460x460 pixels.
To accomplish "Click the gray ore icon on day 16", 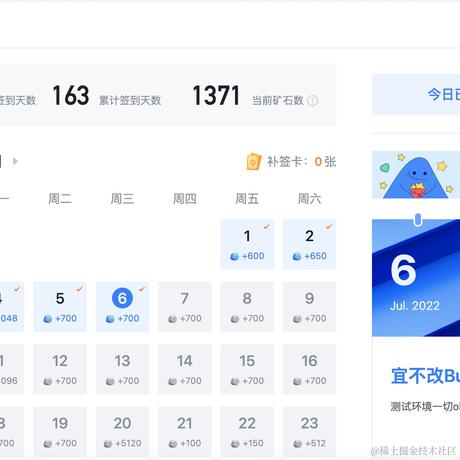I will (x=297, y=381).
